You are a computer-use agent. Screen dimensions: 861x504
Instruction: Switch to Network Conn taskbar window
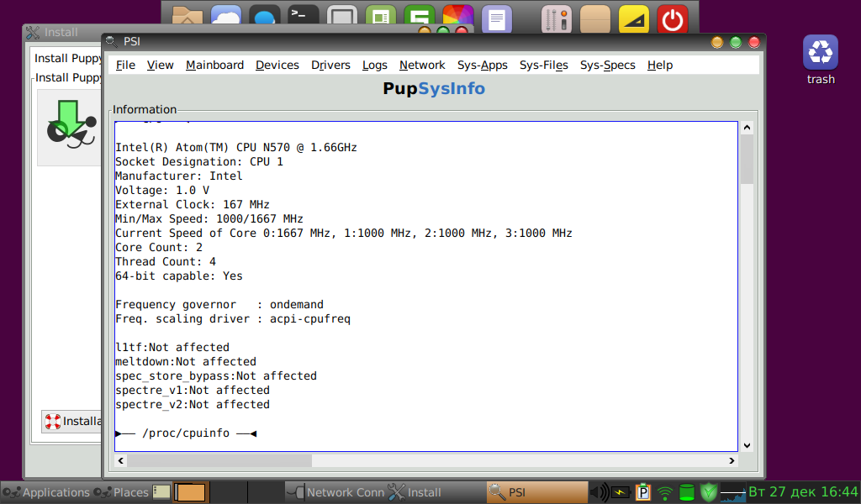(335, 492)
